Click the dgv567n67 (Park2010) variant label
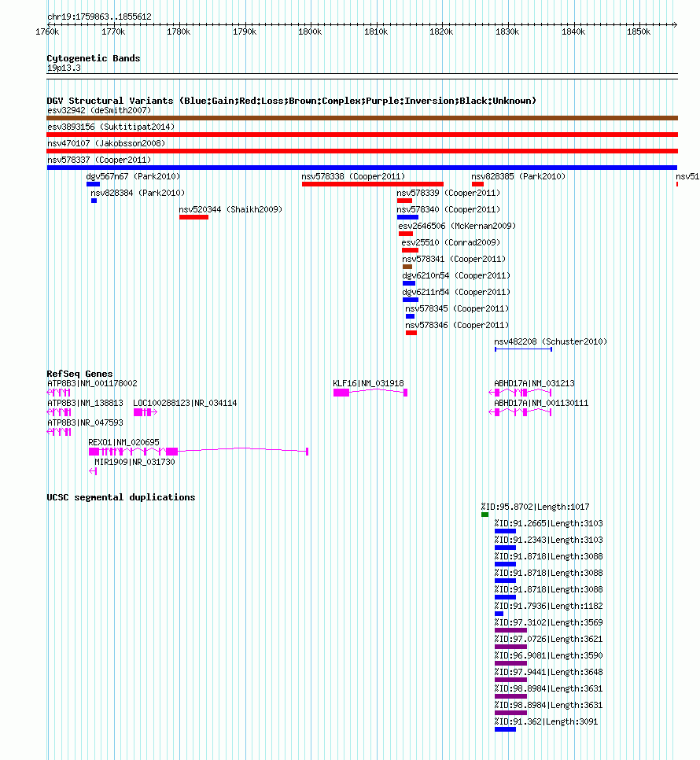Screen dimensions: 700x760 click(x=133, y=176)
